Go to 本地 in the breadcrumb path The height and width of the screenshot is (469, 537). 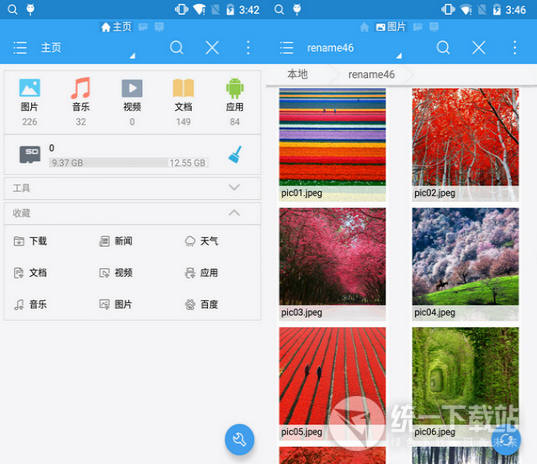298,74
